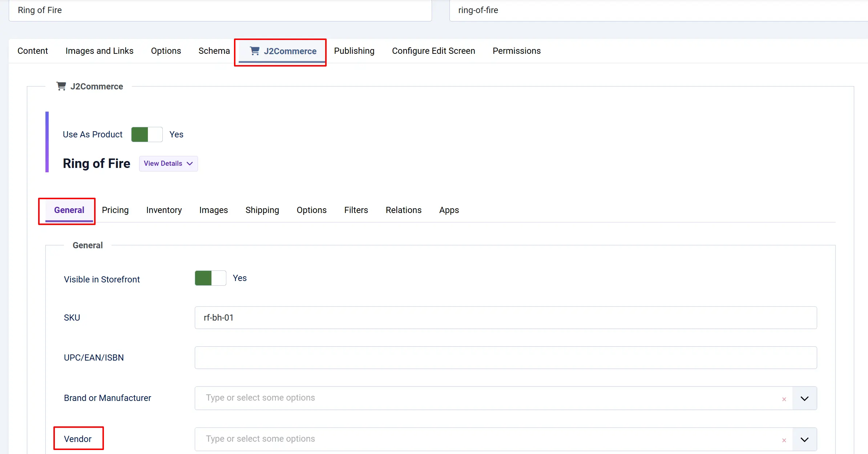Expand the View Details dropdown

(168, 164)
